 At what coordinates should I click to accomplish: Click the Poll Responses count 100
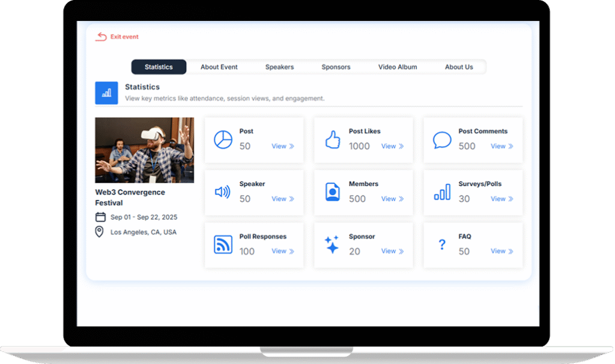(247, 252)
